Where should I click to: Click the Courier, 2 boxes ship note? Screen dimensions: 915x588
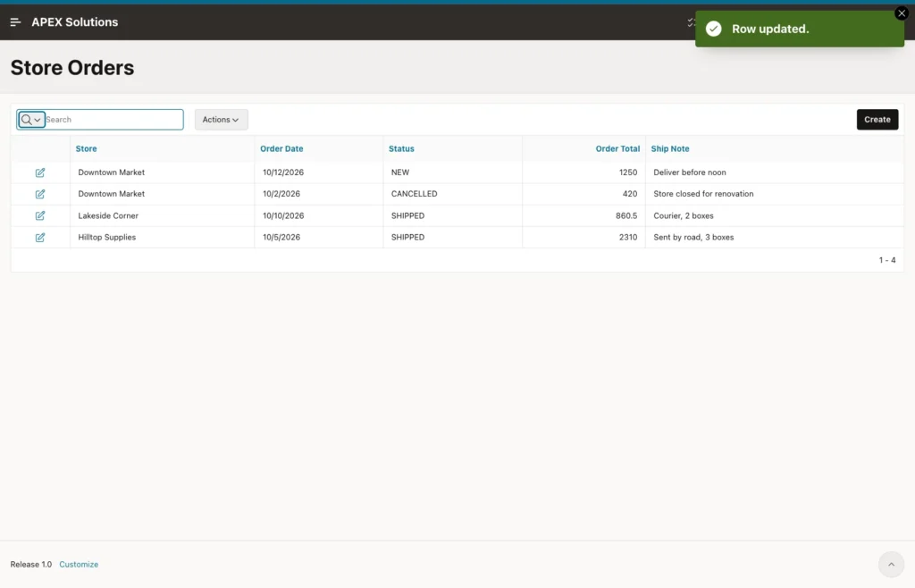(x=684, y=216)
